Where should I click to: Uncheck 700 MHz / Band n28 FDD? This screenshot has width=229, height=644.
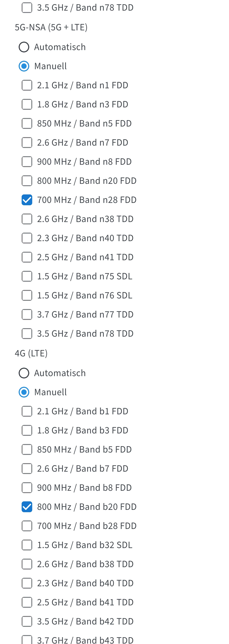pos(27,200)
